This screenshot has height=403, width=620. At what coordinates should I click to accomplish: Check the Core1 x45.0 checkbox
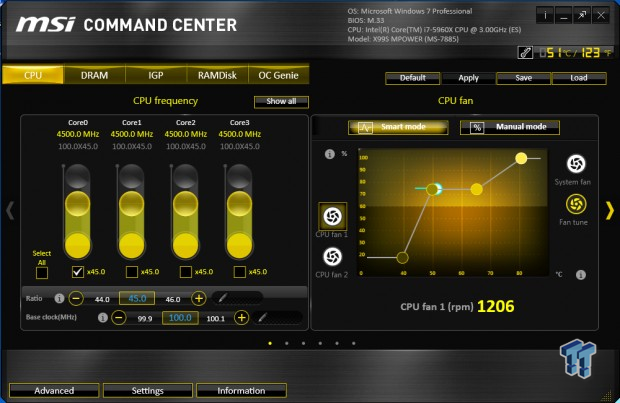coord(132,272)
